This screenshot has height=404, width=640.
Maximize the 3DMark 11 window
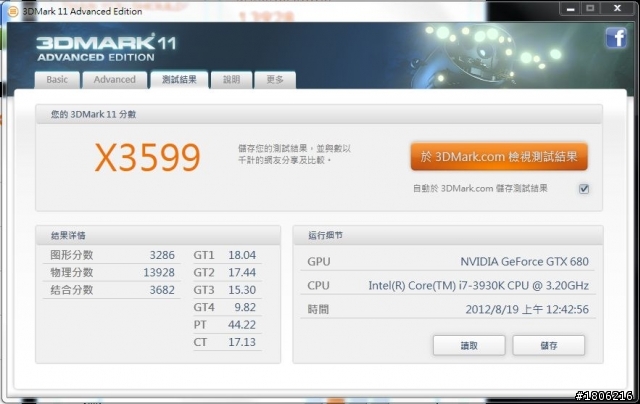tap(590, 9)
